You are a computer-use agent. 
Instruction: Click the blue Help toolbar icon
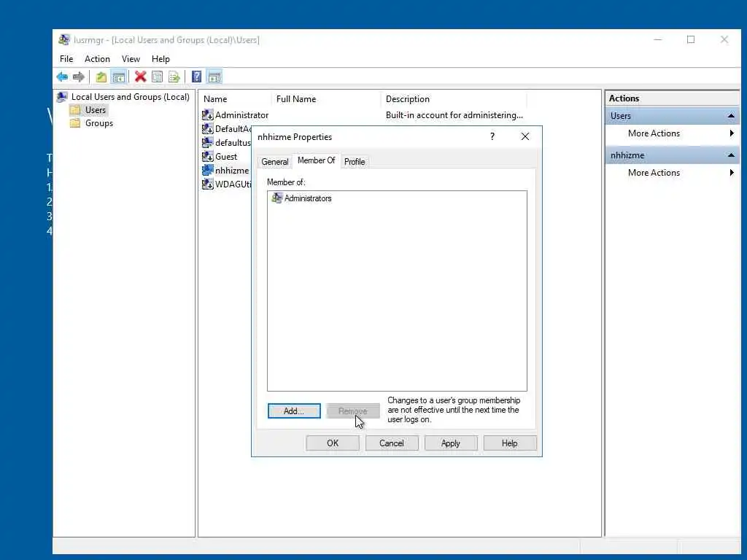(196, 77)
